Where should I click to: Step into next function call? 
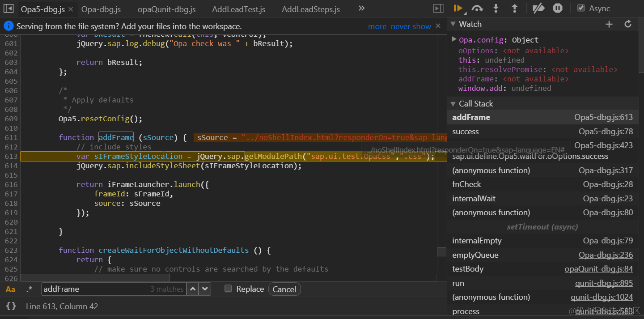[496, 9]
